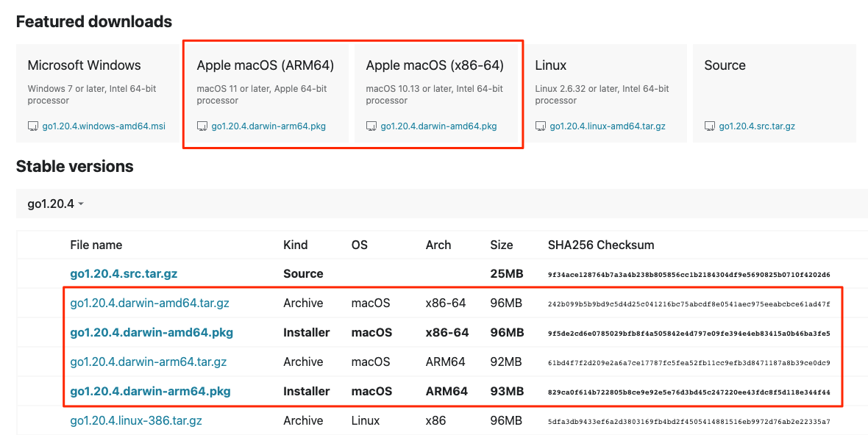Click the download icon for Apple macOS x86-64
The height and width of the screenshot is (435, 868).
pyautogui.click(x=371, y=126)
